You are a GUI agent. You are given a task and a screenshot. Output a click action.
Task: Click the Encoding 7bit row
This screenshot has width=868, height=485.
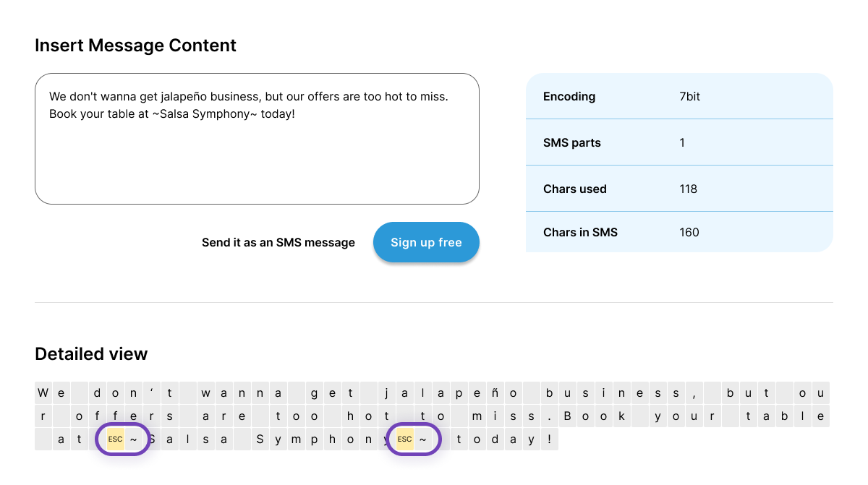pyautogui.click(x=679, y=96)
